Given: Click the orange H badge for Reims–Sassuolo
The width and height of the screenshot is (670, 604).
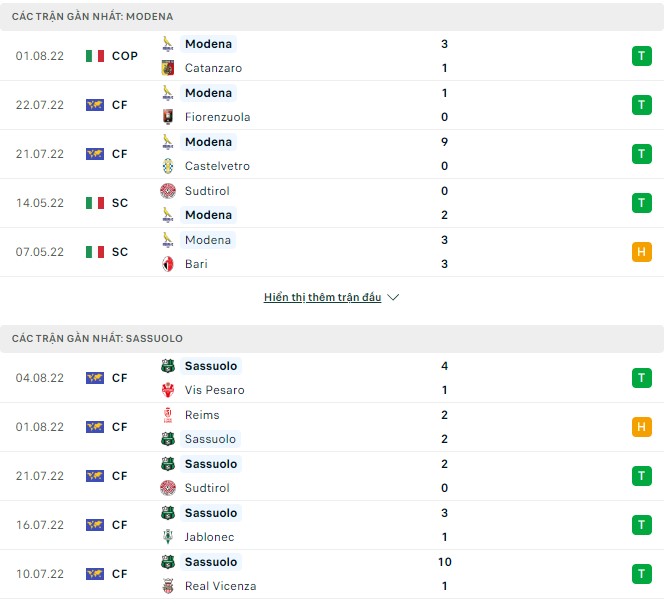Looking at the screenshot, I should pos(641,427).
